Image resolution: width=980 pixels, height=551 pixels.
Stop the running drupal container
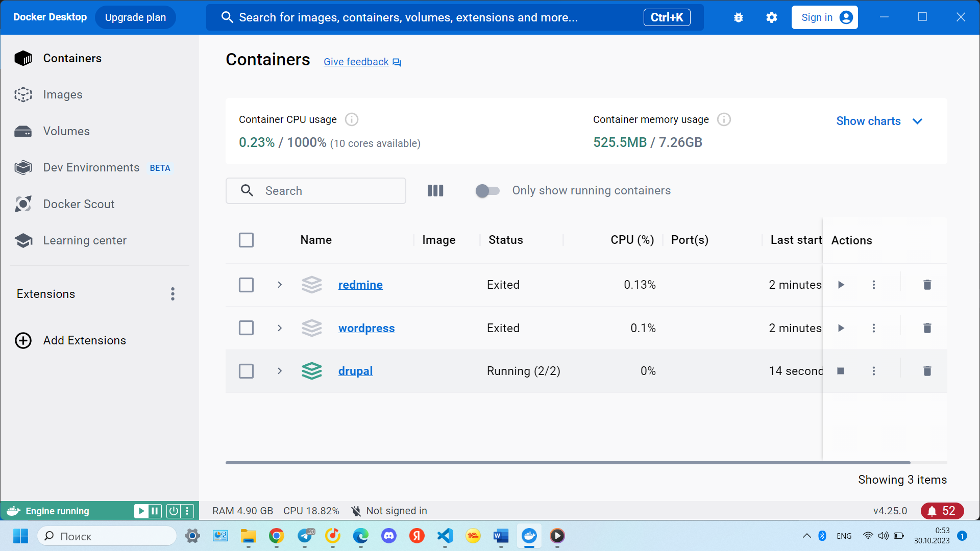pyautogui.click(x=841, y=371)
